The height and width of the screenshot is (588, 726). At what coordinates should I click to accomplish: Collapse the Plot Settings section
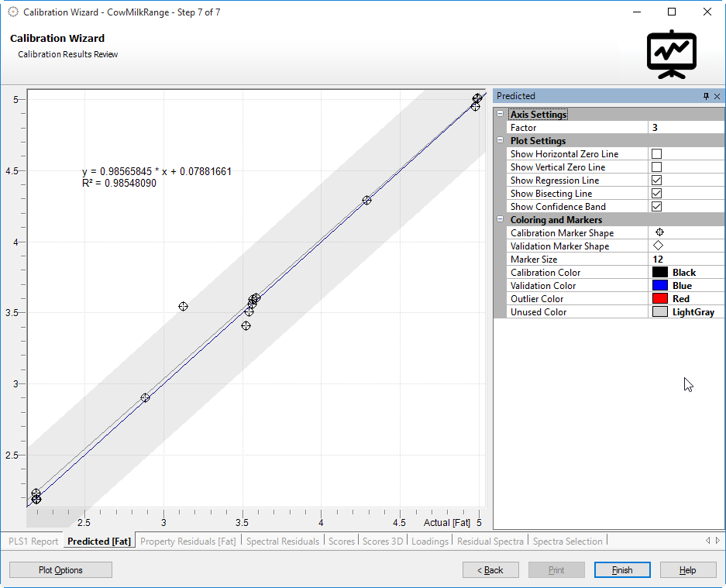coord(501,141)
